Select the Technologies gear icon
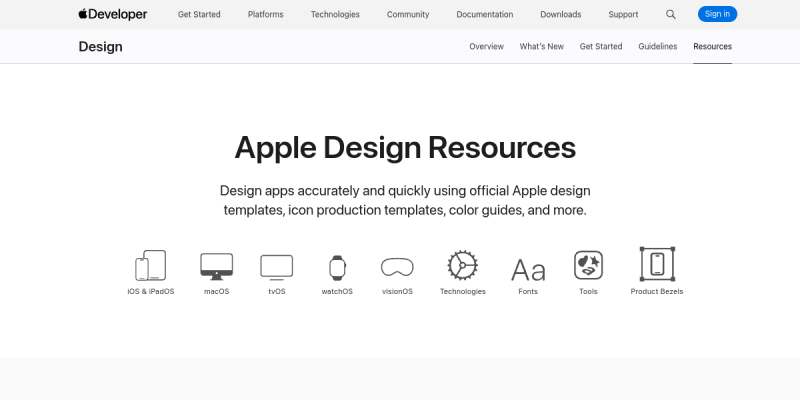This screenshot has width=800, height=400. 463,265
